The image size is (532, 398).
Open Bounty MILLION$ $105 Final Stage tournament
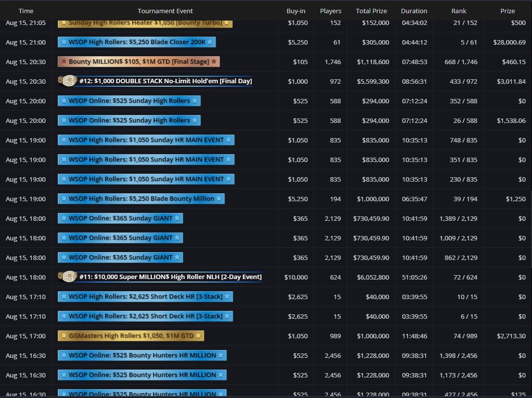tap(139, 62)
